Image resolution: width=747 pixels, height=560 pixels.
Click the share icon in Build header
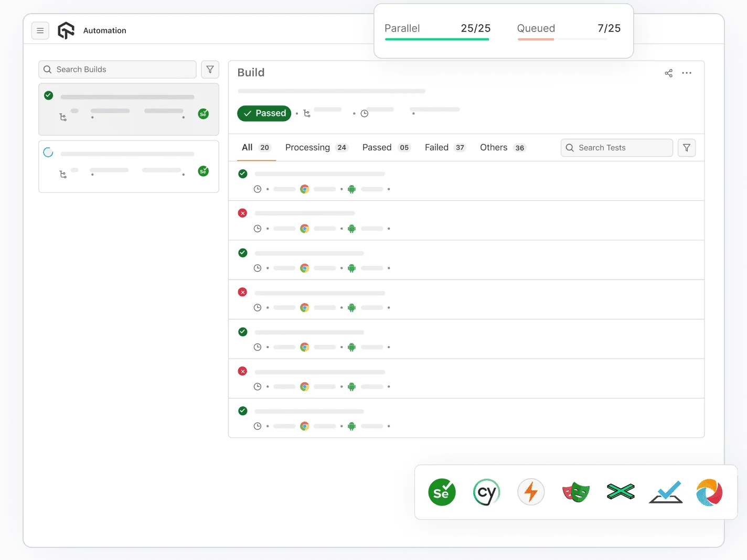point(668,73)
